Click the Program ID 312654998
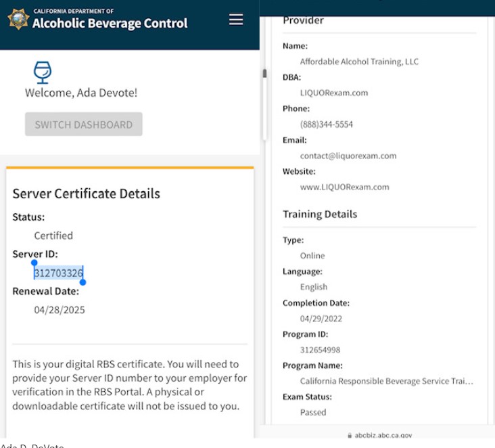This screenshot has height=448, width=495. (320, 350)
